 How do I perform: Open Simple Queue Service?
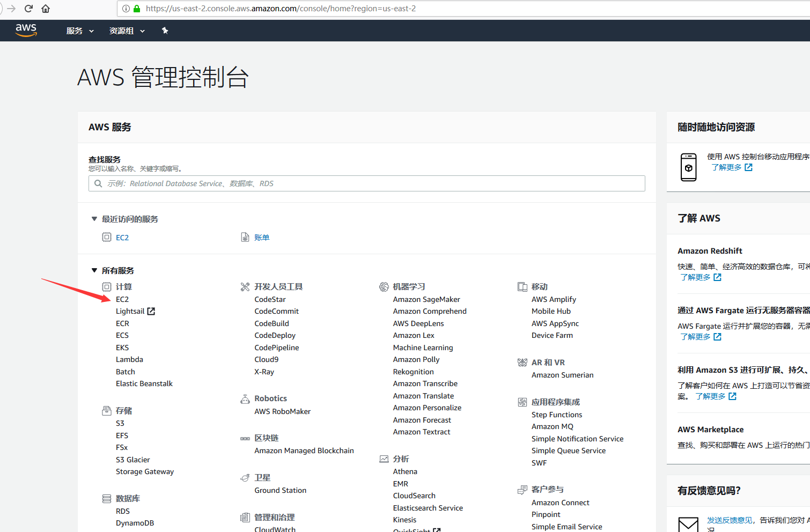point(569,450)
